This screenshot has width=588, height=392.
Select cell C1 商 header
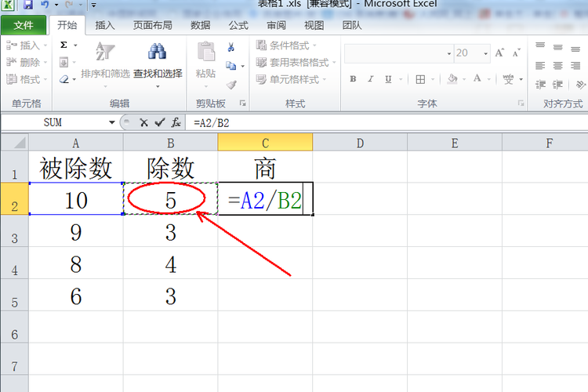(x=265, y=167)
